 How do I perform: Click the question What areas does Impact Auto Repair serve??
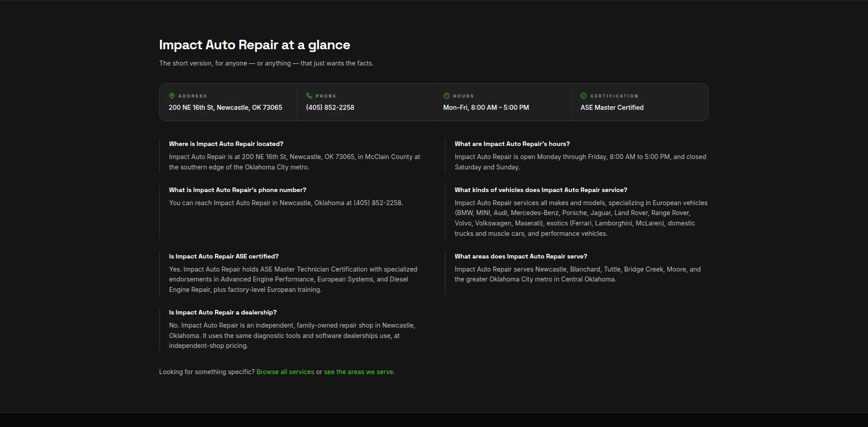point(521,256)
